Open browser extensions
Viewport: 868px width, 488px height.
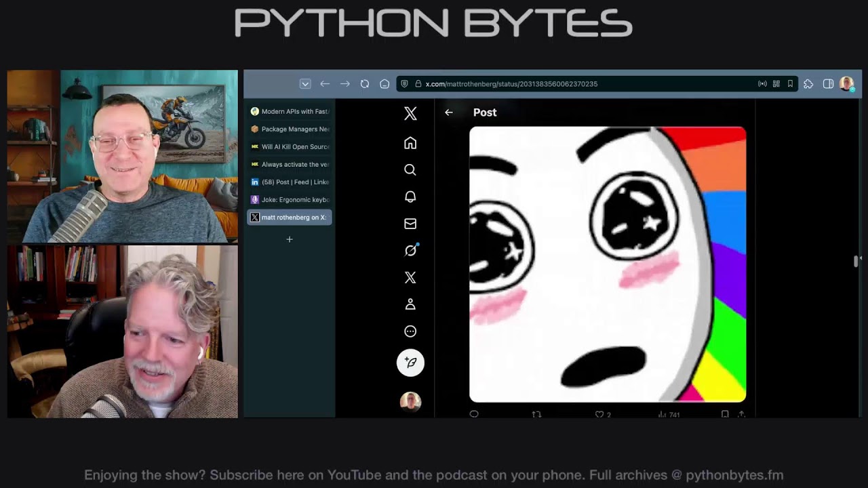click(808, 83)
